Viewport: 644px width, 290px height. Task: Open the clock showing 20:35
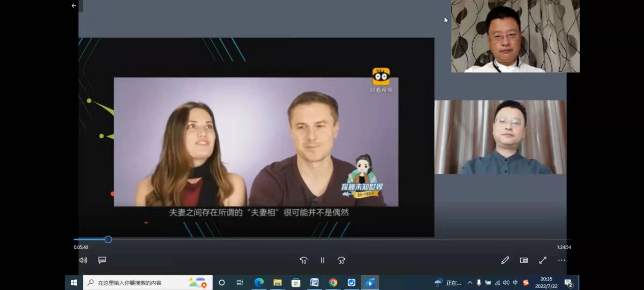point(546,282)
